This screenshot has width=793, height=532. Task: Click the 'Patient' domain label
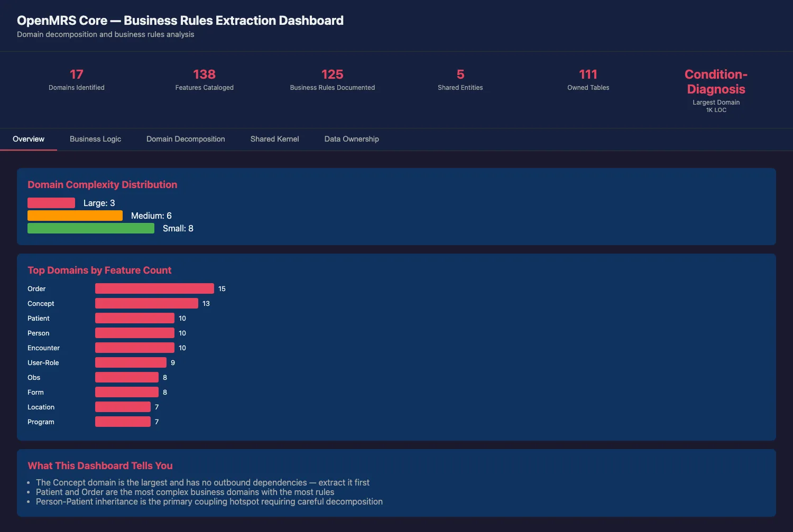39,318
